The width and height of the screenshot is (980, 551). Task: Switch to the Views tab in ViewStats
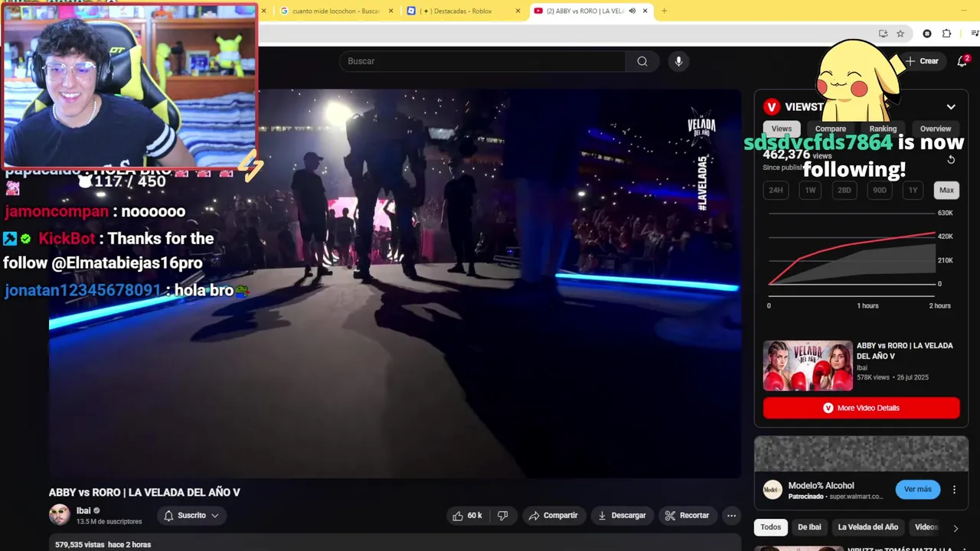782,129
